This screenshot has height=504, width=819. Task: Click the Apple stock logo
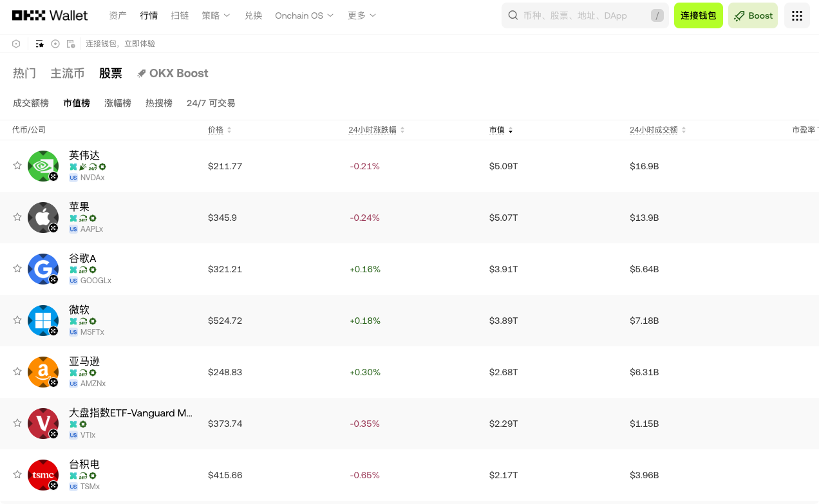coord(43,218)
